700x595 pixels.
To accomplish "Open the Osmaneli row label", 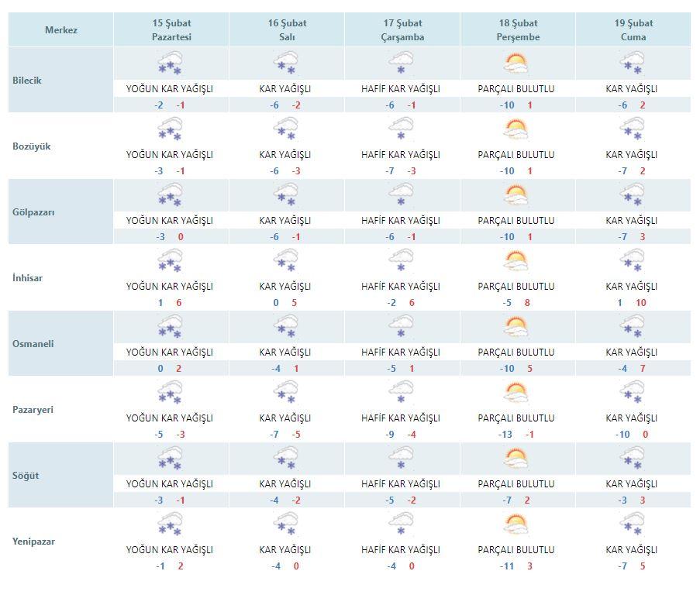I will pyautogui.click(x=33, y=344).
